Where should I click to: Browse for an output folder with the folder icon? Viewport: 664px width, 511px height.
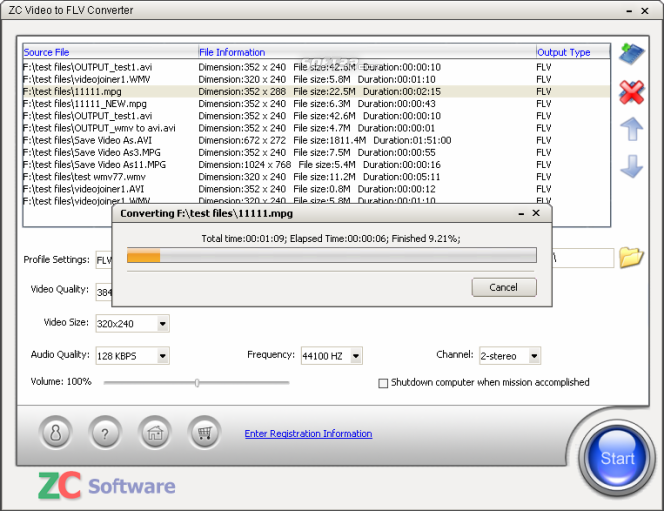click(x=631, y=257)
